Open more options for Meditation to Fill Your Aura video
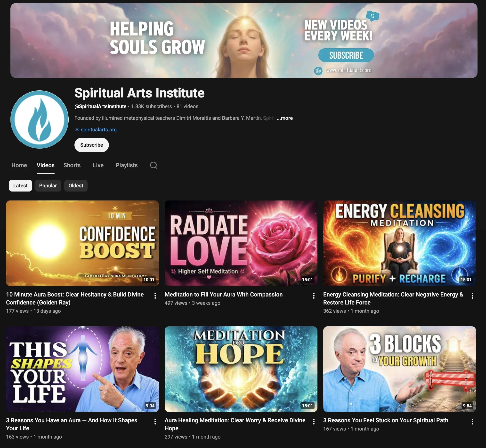Image resolution: width=486 pixels, height=448 pixels. [x=314, y=296]
